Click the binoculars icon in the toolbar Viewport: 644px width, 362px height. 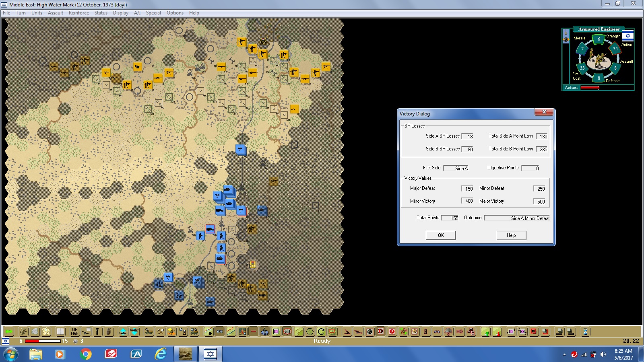click(220, 331)
